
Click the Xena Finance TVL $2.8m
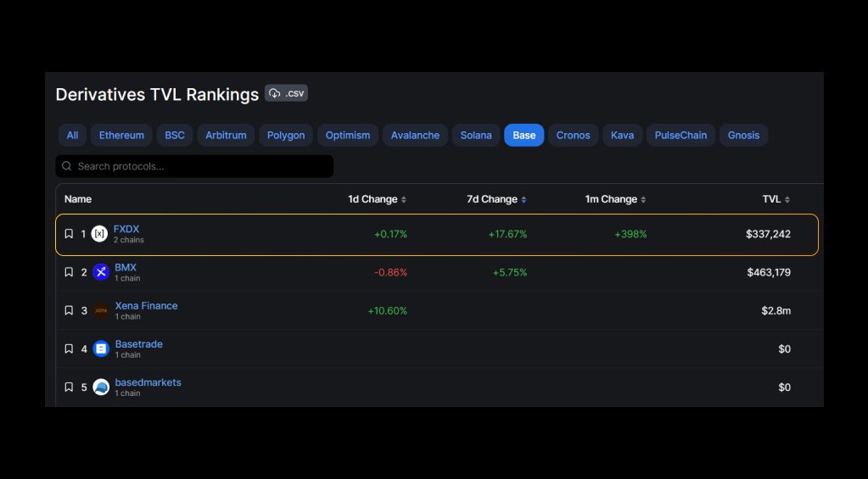pyautogui.click(x=776, y=311)
